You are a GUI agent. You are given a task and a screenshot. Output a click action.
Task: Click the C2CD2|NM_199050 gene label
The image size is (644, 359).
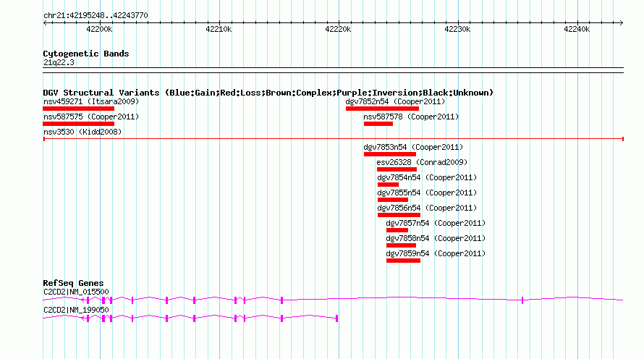(76, 310)
